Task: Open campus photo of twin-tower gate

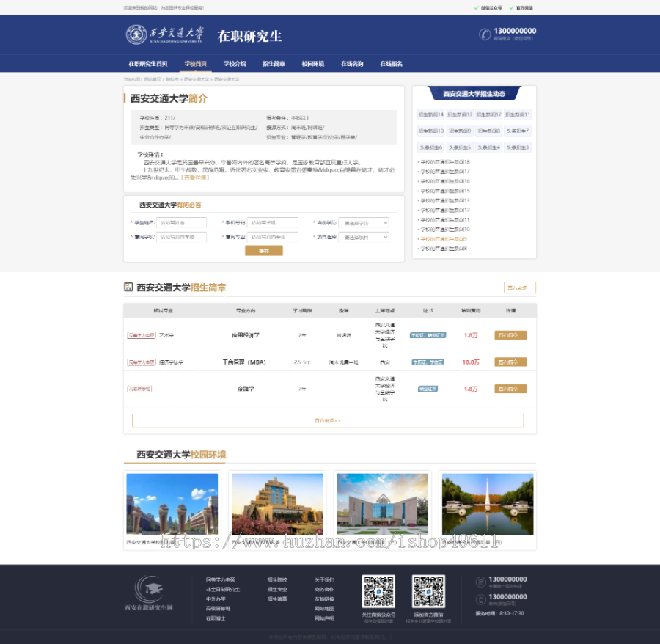Action: coord(172,504)
